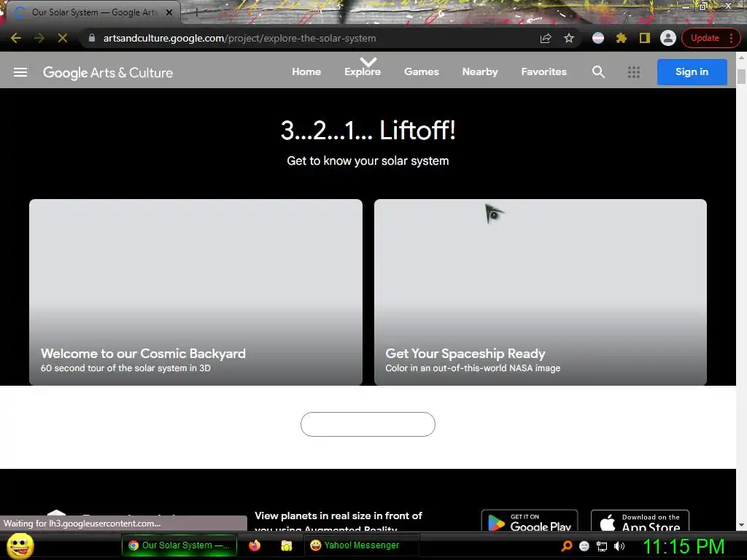This screenshot has width=747, height=560.
Task: Open network icon in system tray
Action: coord(602,546)
